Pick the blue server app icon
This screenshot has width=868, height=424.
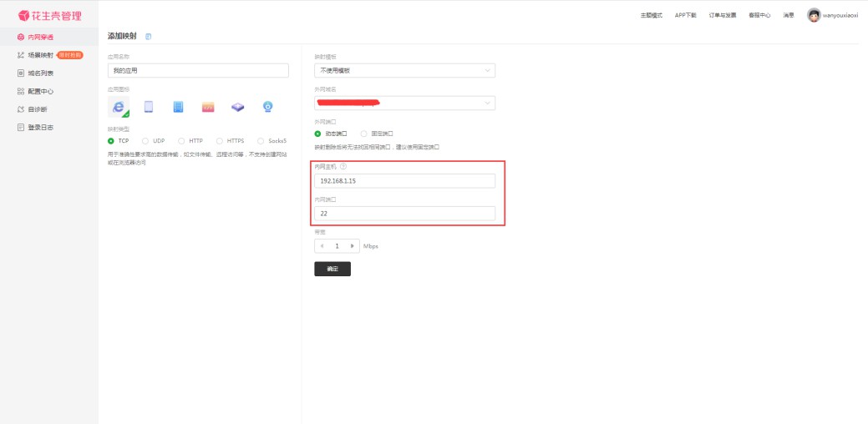pyautogui.click(x=178, y=106)
